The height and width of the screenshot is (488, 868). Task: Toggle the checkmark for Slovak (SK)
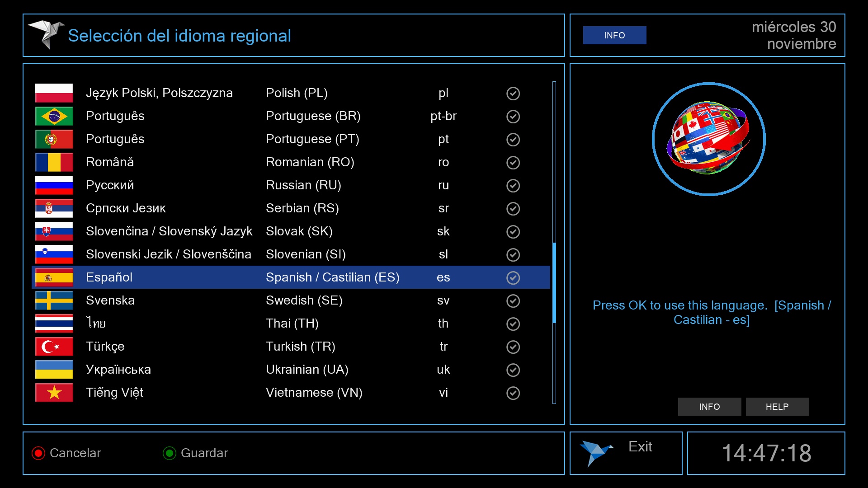[513, 232]
